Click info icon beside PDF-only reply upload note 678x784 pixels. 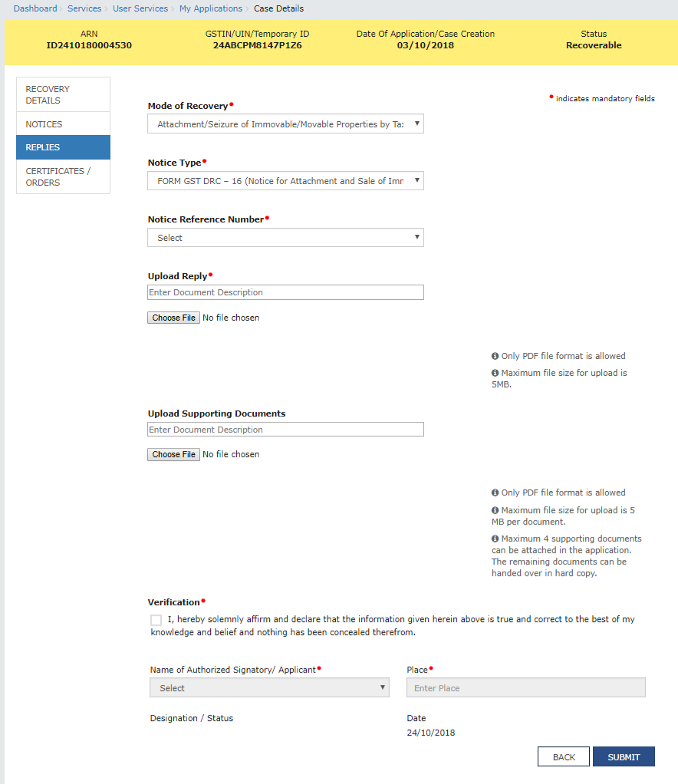[x=495, y=356]
